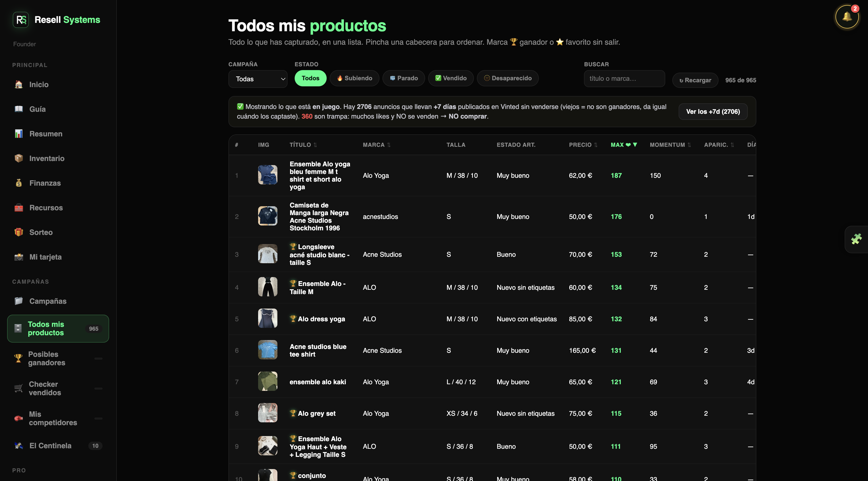Click the trophy icon on Alo grey set

coord(293,413)
